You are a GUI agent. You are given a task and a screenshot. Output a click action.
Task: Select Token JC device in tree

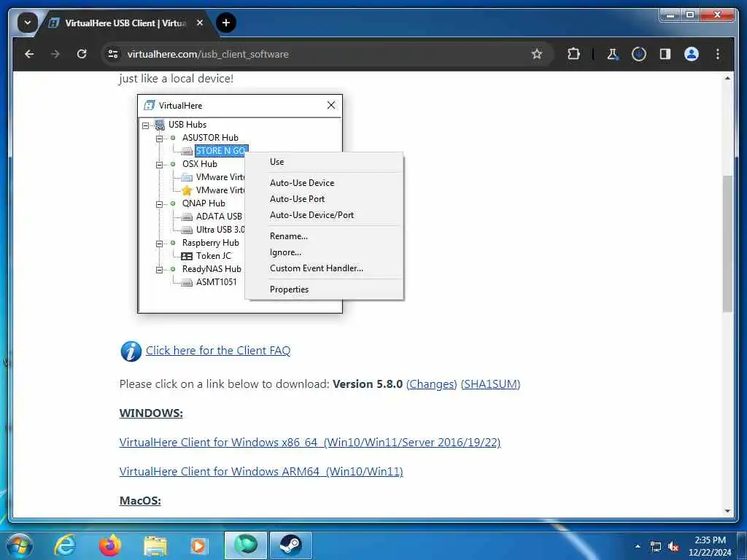click(214, 256)
